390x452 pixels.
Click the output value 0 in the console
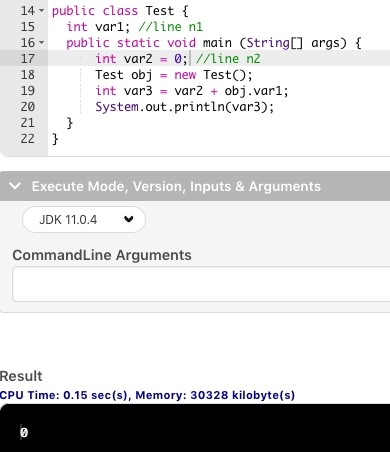coord(24,432)
